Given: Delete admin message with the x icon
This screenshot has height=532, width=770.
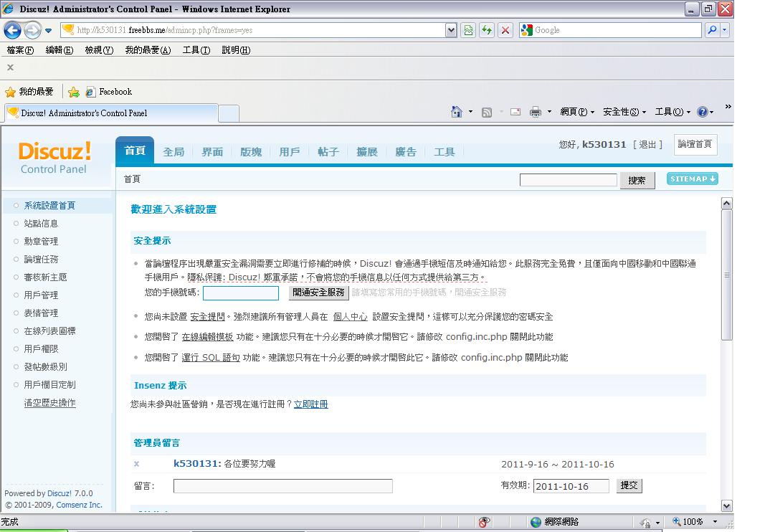Looking at the screenshot, I should click(137, 464).
